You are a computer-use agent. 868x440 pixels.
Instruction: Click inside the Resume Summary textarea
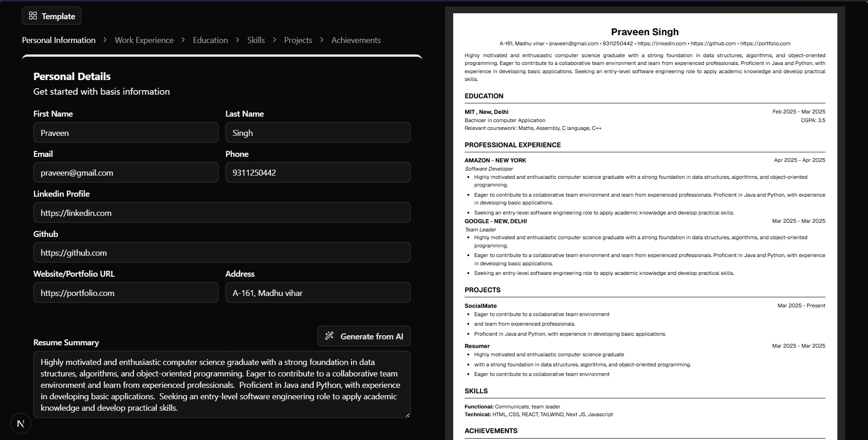click(222, 384)
